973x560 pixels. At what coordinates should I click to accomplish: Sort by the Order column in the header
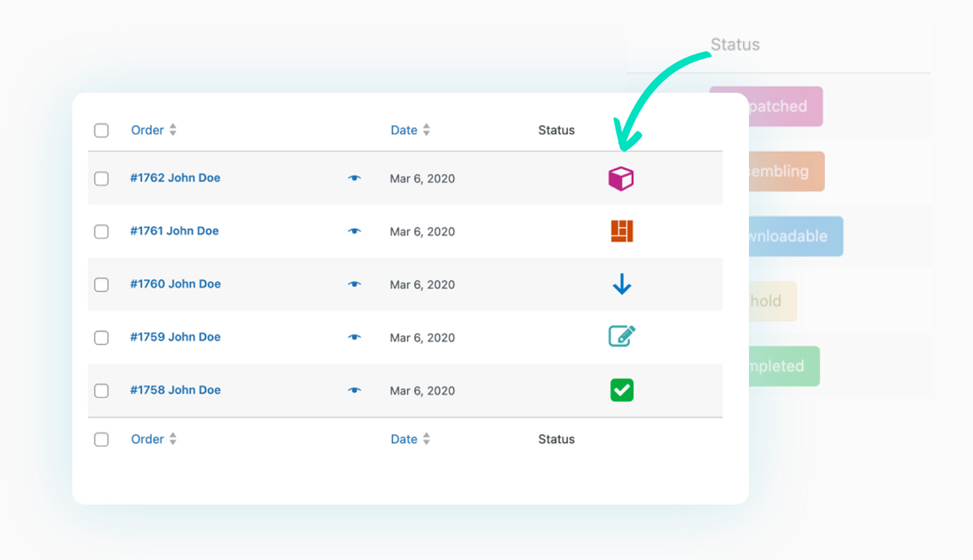[x=148, y=130]
